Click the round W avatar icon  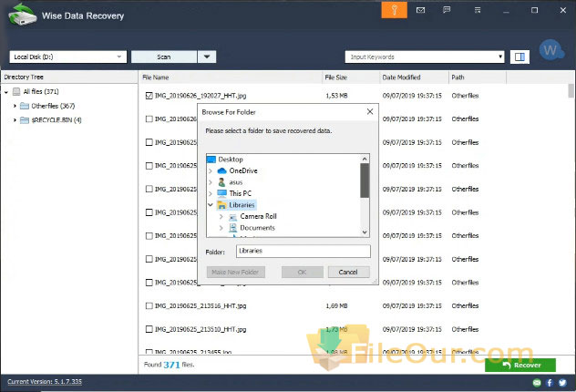[550, 50]
